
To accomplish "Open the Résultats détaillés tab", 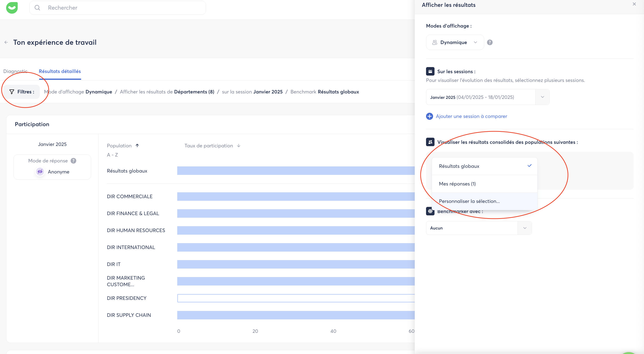I will point(60,71).
